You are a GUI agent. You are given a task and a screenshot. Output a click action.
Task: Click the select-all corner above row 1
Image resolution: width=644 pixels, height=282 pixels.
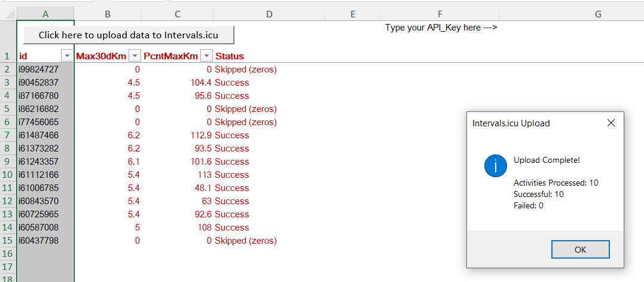coord(8,13)
